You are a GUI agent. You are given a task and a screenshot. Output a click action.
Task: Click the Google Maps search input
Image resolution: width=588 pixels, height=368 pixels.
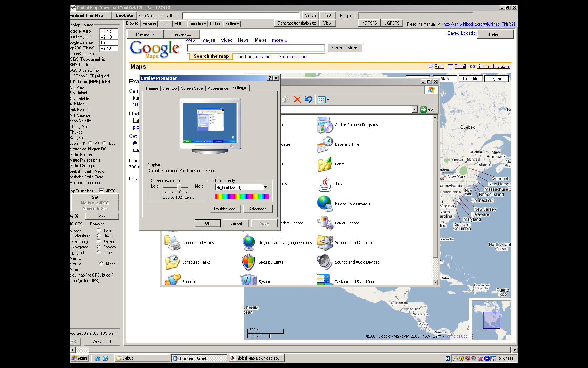coord(256,48)
